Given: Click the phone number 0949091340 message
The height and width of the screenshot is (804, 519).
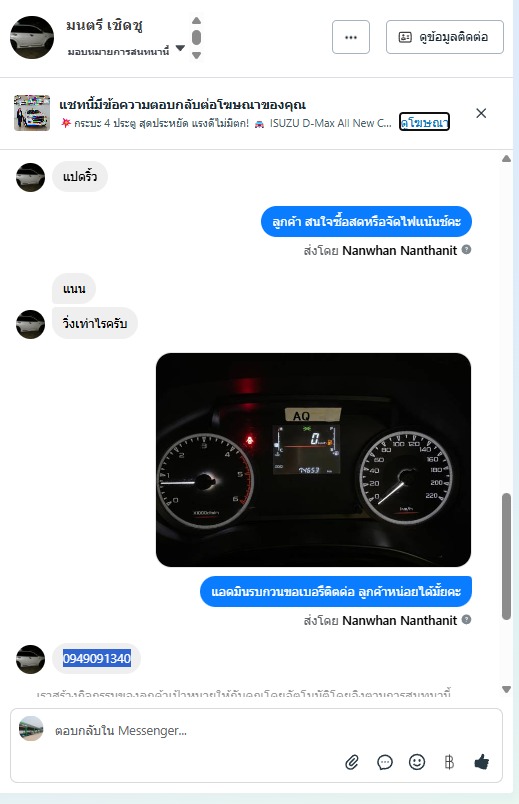Looking at the screenshot, I should click(x=96, y=658).
